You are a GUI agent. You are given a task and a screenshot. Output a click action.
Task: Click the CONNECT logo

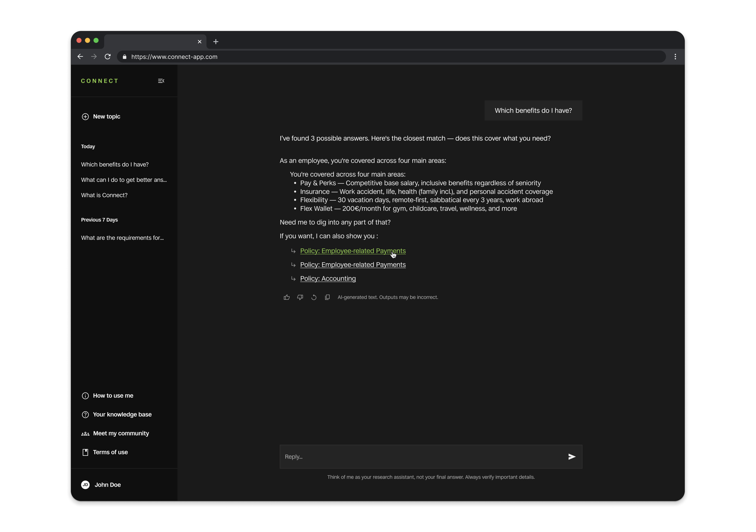[100, 81]
